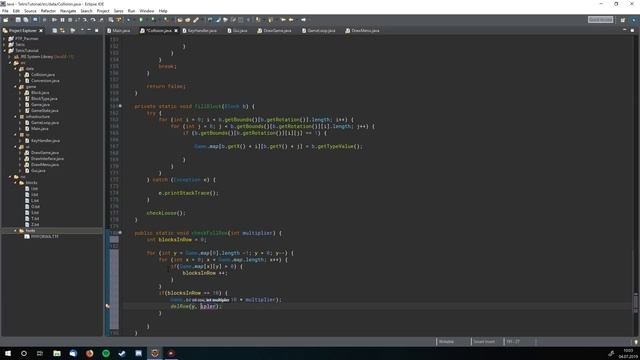This screenshot has height=360, width=640.
Task: Click the Quick Access search field
Action: tap(600, 20)
